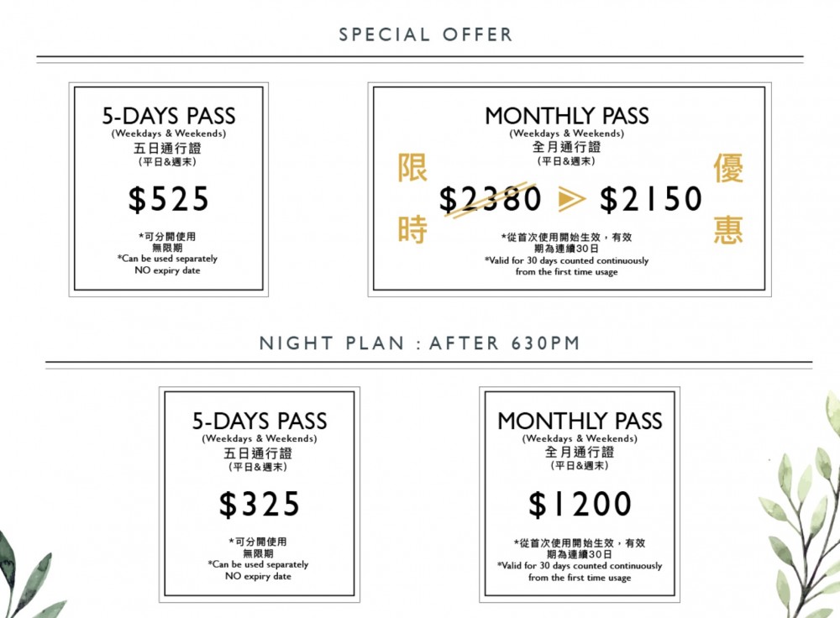
Task: Click the gold 時 character
Action: pyautogui.click(x=412, y=228)
